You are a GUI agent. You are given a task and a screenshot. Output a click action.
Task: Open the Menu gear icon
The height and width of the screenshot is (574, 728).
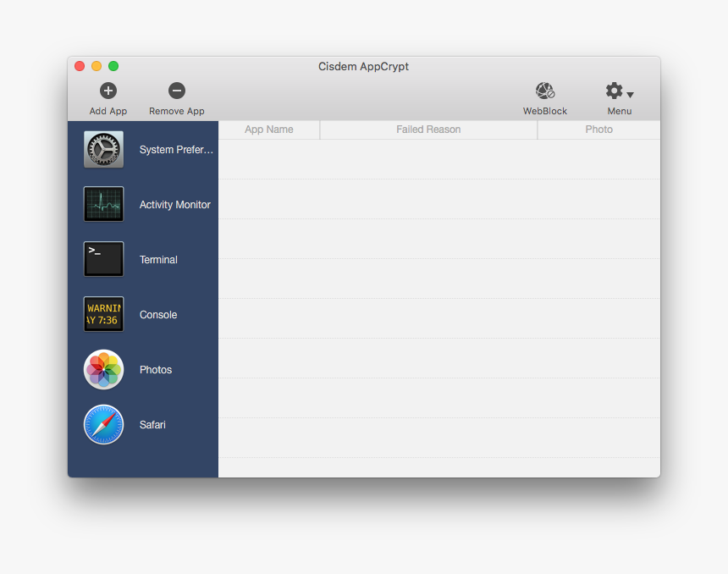pos(614,91)
